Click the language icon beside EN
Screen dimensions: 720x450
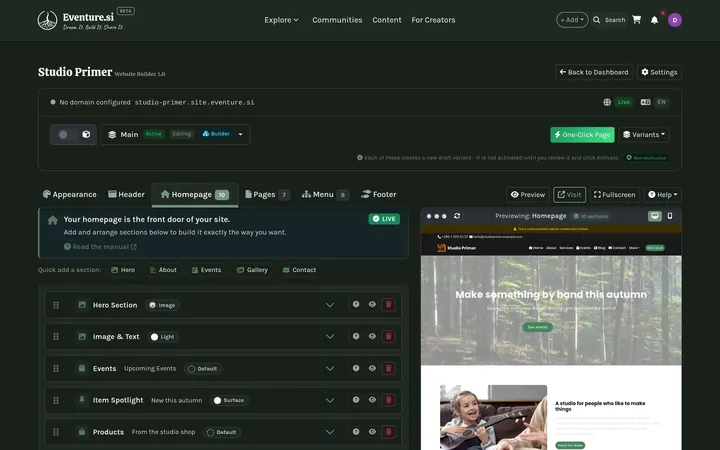(x=645, y=102)
